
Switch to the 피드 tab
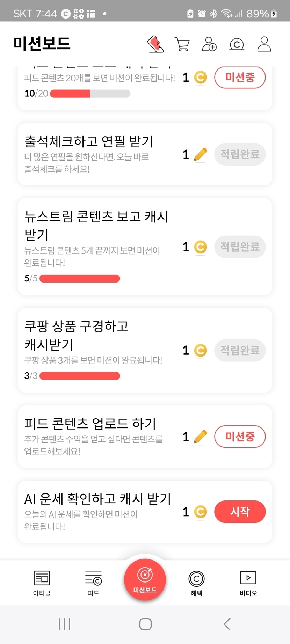tap(93, 583)
